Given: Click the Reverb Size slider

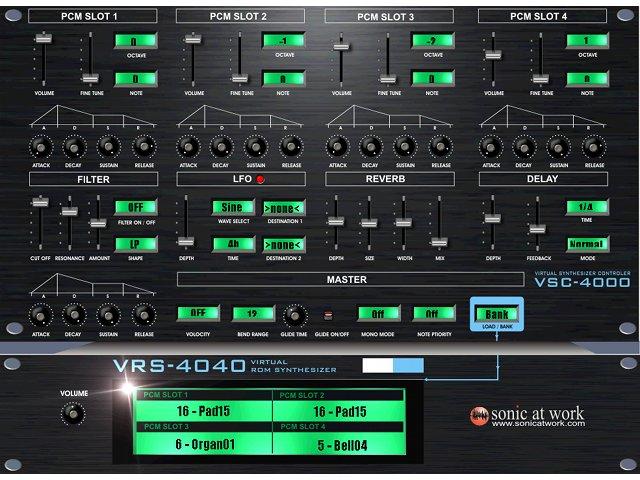Looking at the screenshot, I should [x=369, y=223].
